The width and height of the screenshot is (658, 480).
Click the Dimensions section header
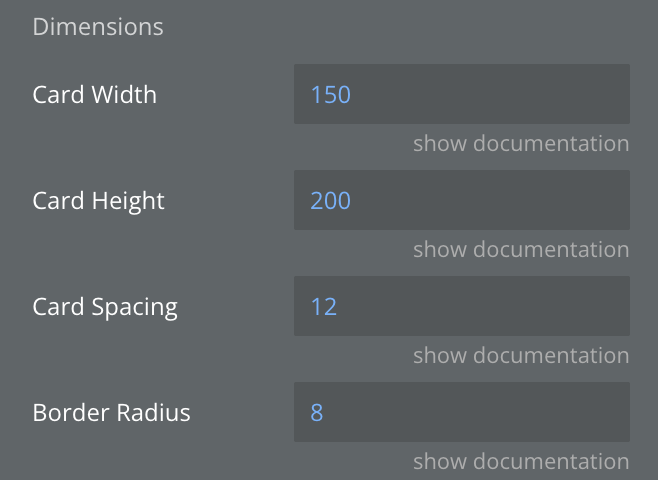click(98, 27)
